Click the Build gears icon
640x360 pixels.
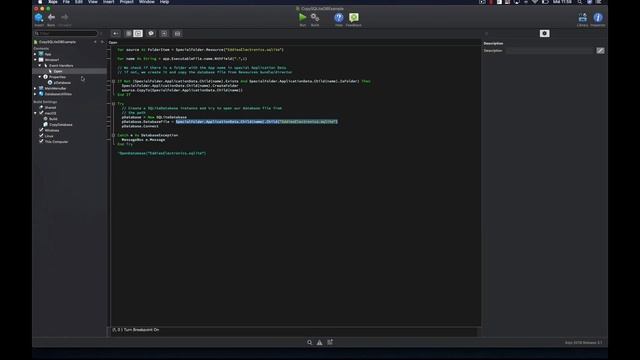tap(315, 17)
